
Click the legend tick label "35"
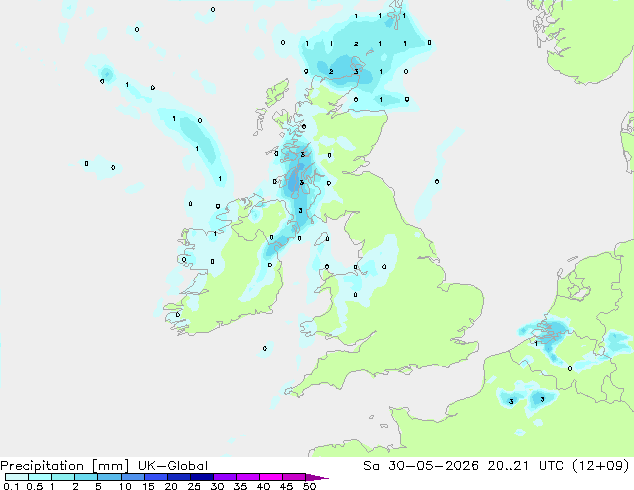click(x=240, y=486)
